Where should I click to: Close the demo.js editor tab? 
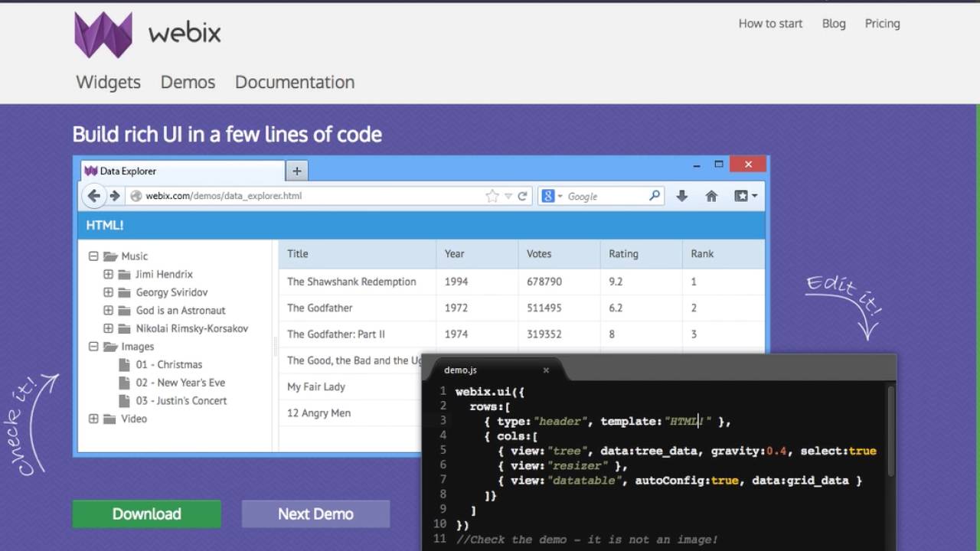tap(546, 370)
